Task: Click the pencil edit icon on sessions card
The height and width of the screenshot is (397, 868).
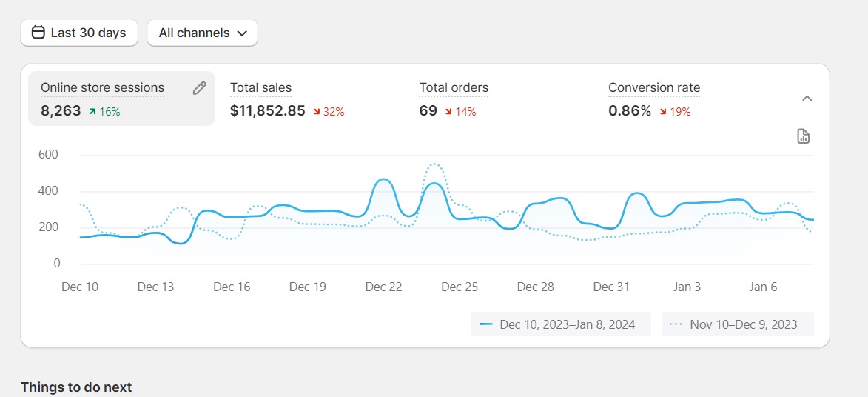Action: (199, 88)
